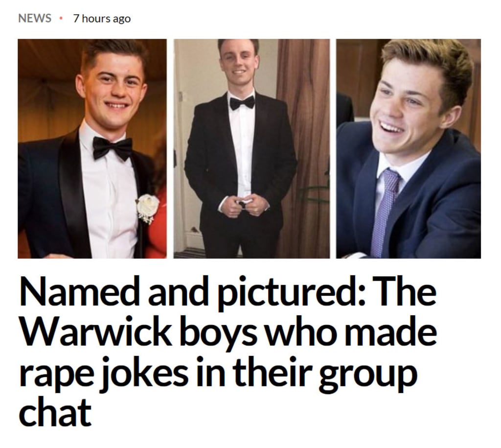
Task: Open the middle full-length tuxedo photo
Action: click(x=251, y=149)
